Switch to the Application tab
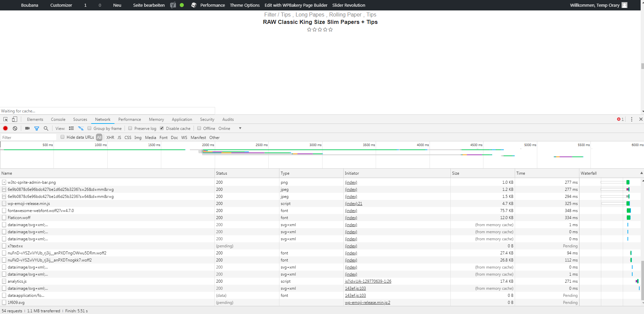 182,119
